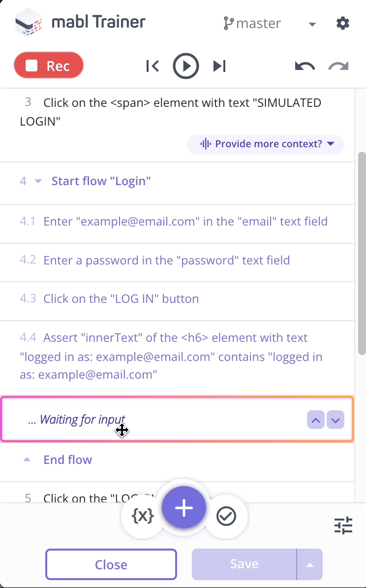This screenshot has height=588, width=366.
Task: Collapse the Start flow "Login" step
Action: pyautogui.click(x=38, y=181)
